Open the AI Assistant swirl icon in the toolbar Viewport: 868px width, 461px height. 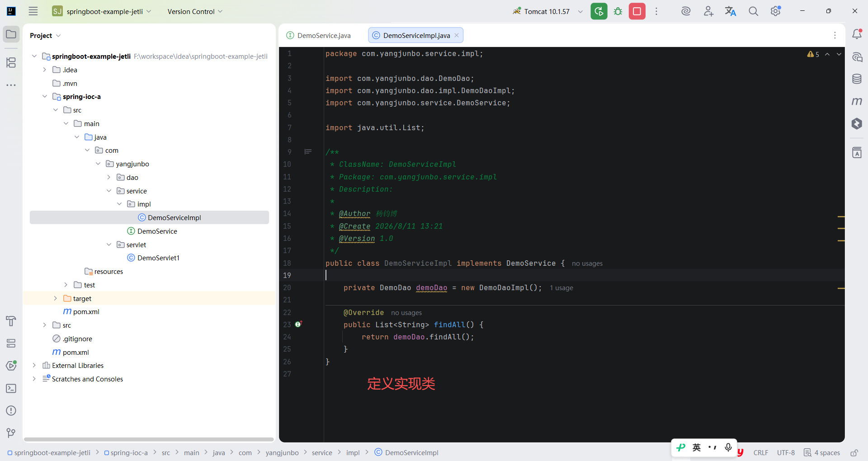[686, 11]
